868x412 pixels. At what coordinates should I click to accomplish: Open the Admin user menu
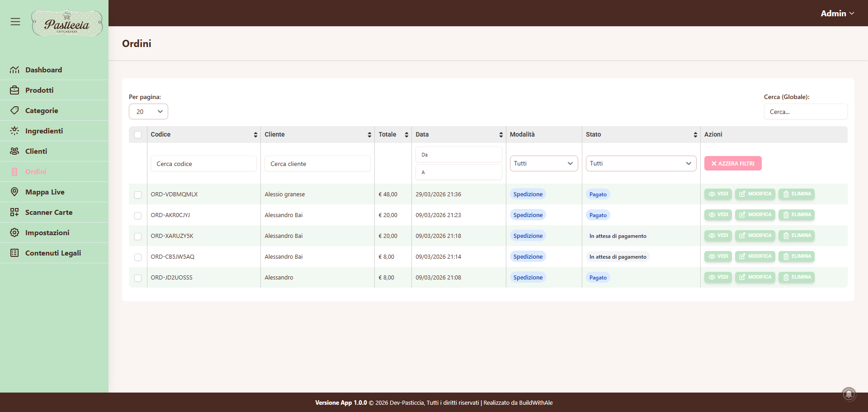tap(837, 14)
